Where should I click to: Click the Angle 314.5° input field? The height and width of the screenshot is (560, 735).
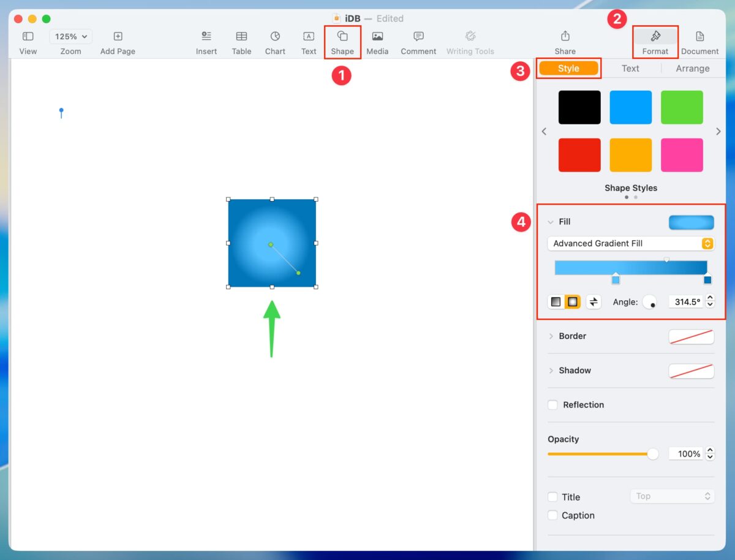pos(685,302)
